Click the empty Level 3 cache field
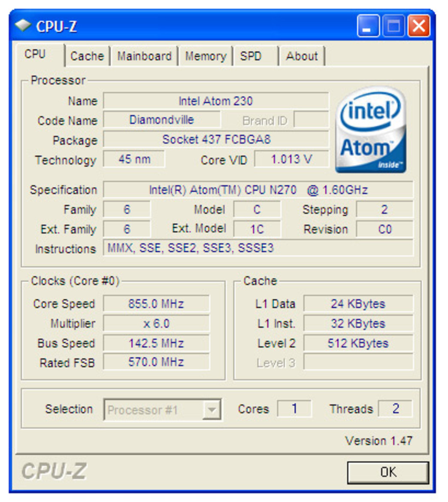The image size is (448, 502). click(x=358, y=362)
